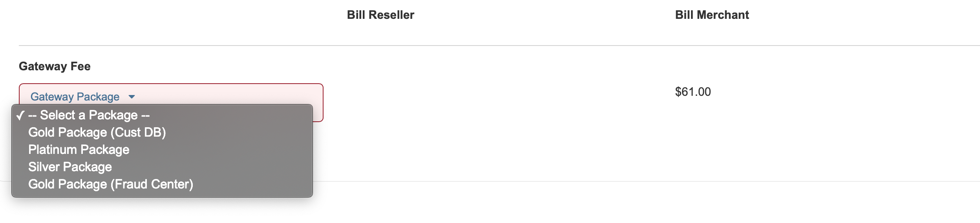Click empty area inside red-outlined package field
Screen dimensions: 980x223
[236, 94]
